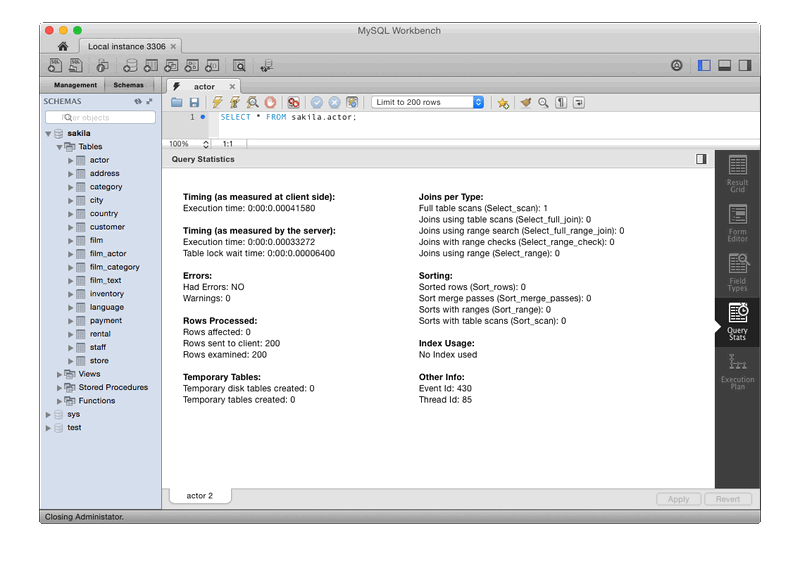Collapse the sakila Tables node
The height and width of the screenshot is (580, 800).
click(x=59, y=145)
